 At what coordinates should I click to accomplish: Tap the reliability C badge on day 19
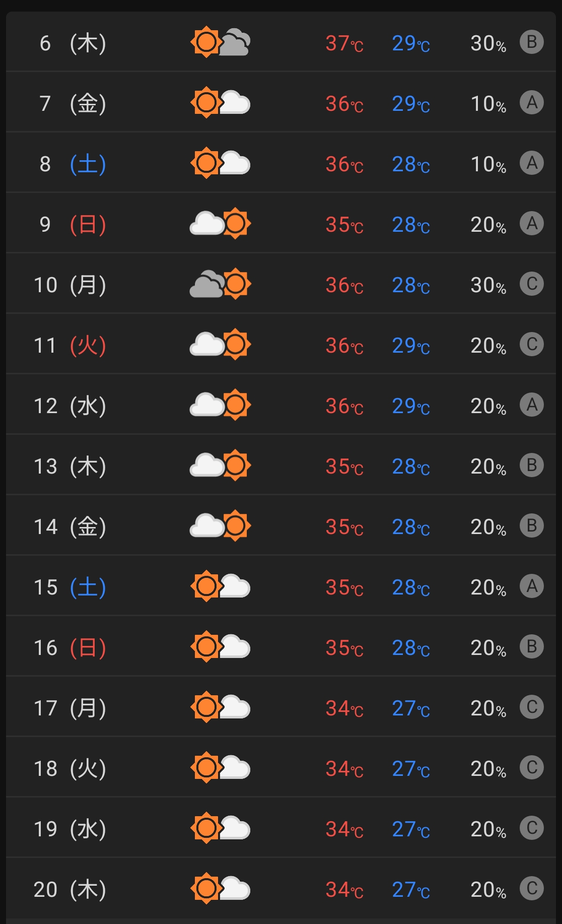pyautogui.click(x=532, y=828)
